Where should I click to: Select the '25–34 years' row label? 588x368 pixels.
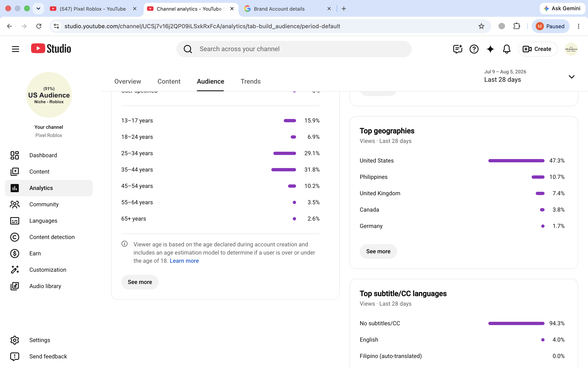tap(137, 153)
